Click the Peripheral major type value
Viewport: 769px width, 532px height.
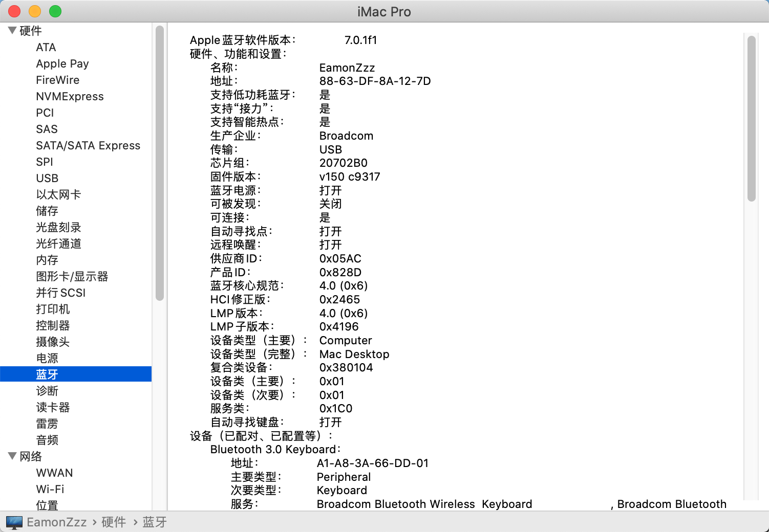344,477
